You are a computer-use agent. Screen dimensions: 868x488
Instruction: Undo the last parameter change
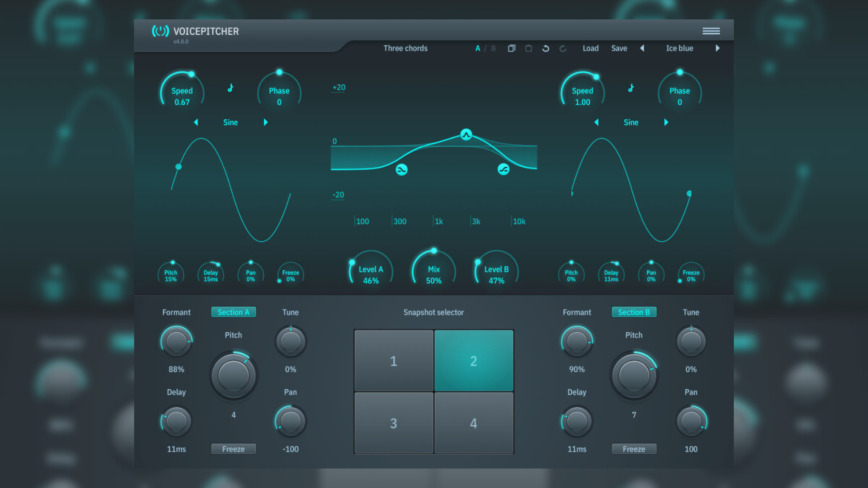pos(546,48)
